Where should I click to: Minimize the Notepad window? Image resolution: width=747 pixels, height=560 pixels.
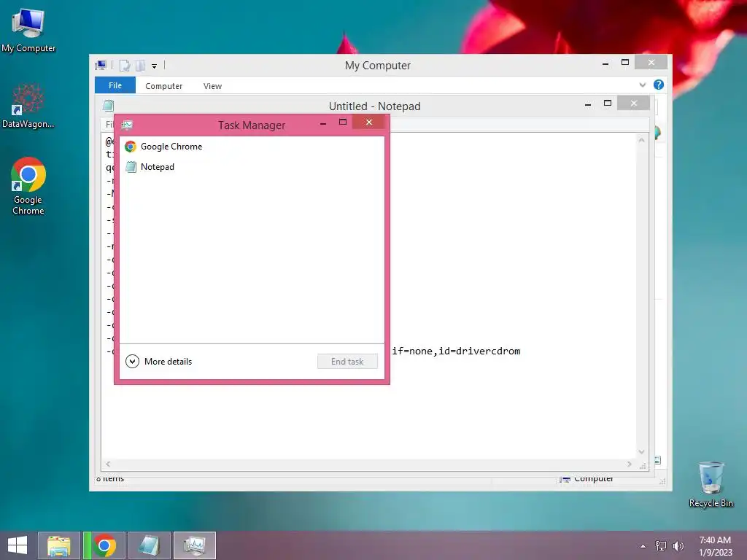[x=588, y=104]
